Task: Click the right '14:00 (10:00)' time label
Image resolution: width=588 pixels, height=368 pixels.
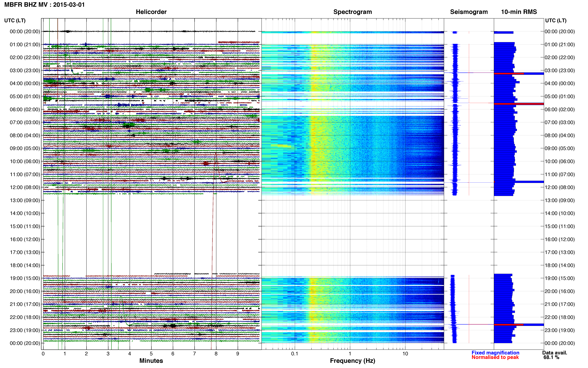Action: point(560,213)
